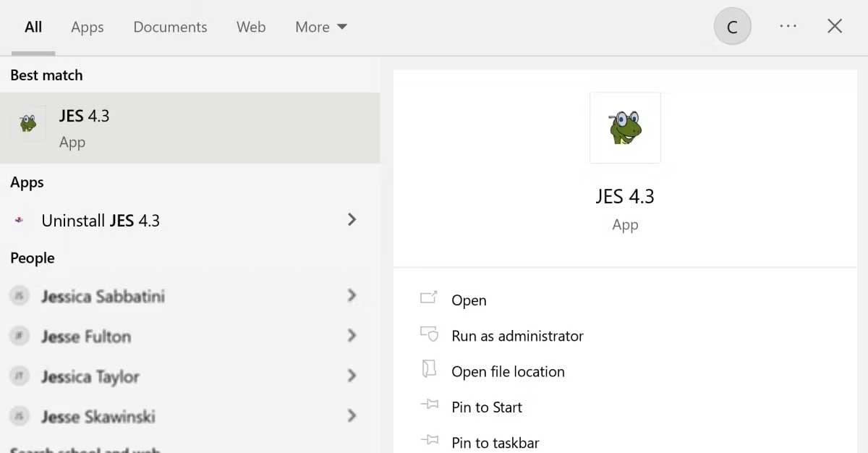This screenshot has height=453, width=868.
Task: Click the Open file location icon
Action: pos(429,370)
